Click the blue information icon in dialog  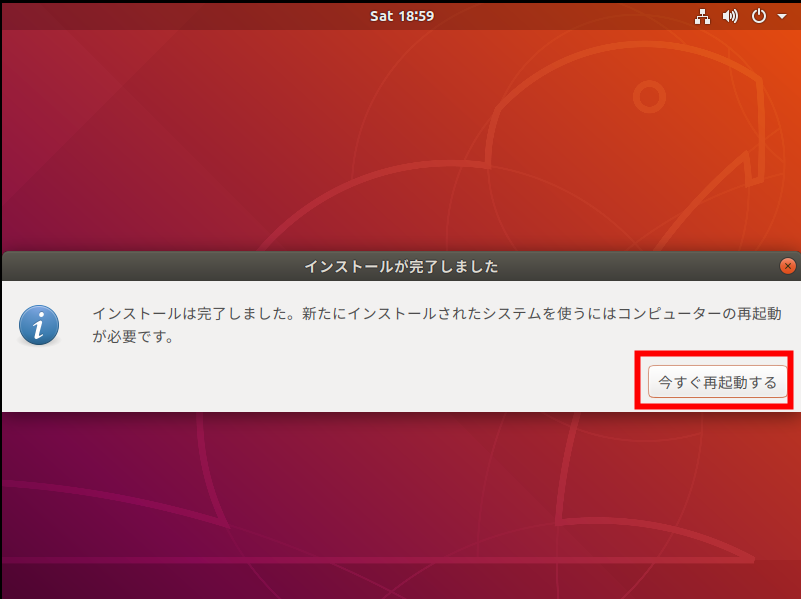click(x=39, y=325)
